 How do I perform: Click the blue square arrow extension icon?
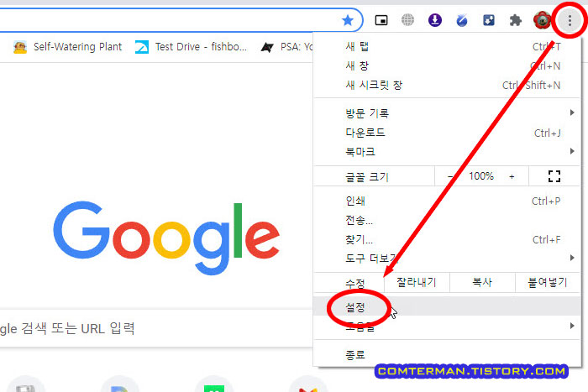(489, 20)
